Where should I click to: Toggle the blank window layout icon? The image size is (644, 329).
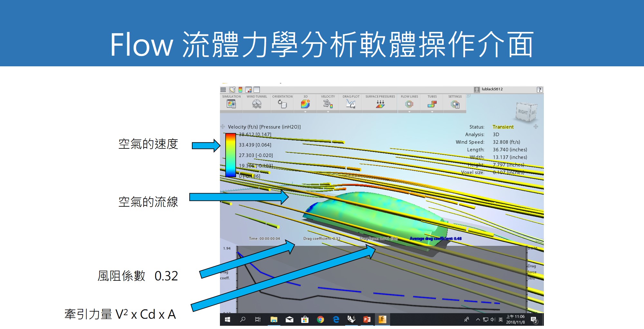coord(257,89)
